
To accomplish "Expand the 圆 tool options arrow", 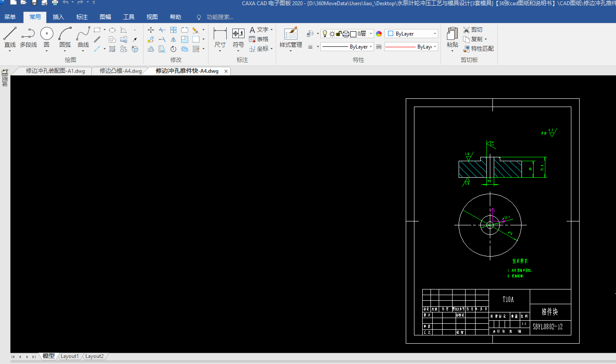I will [x=46, y=51].
